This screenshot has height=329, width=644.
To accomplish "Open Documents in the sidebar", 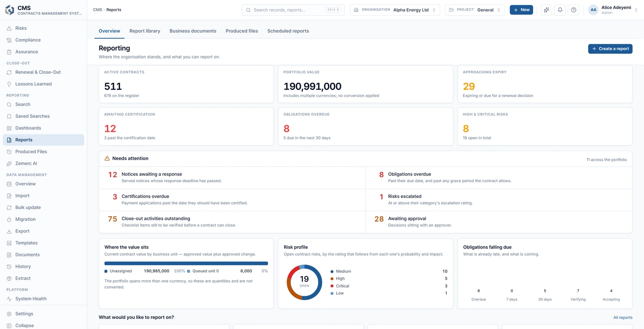I will (x=43, y=254).
